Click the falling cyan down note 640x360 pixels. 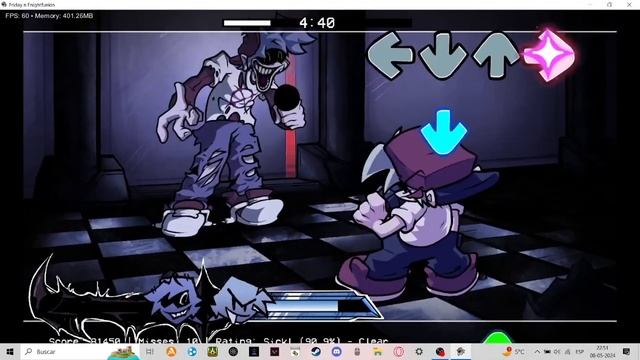[443, 132]
